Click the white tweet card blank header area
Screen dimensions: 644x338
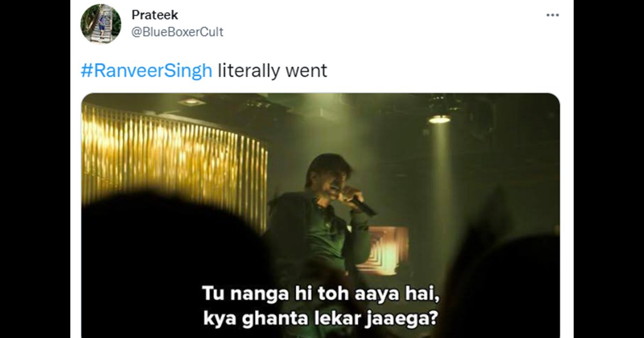click(x=376, y=24)
